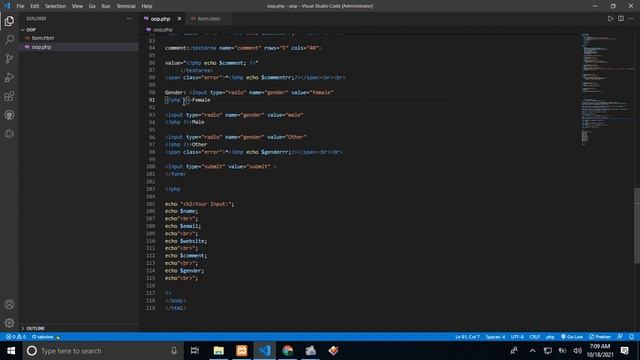Click echo $website on line 110

186,241
